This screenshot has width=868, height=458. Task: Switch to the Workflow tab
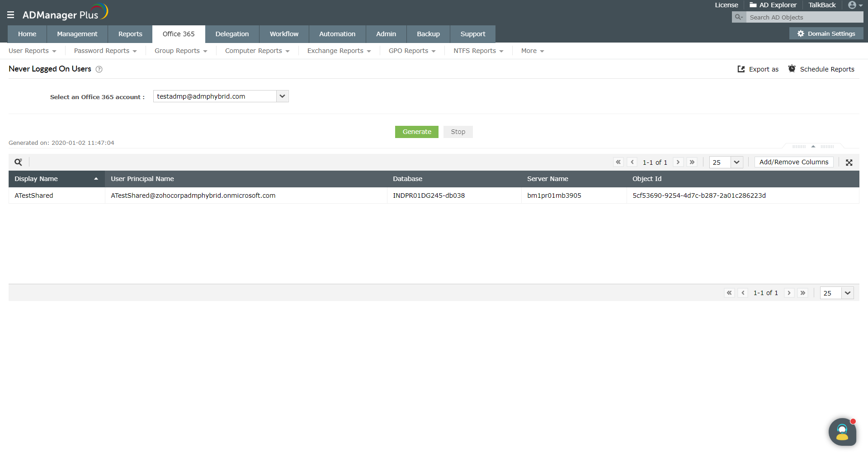point(284,34)
